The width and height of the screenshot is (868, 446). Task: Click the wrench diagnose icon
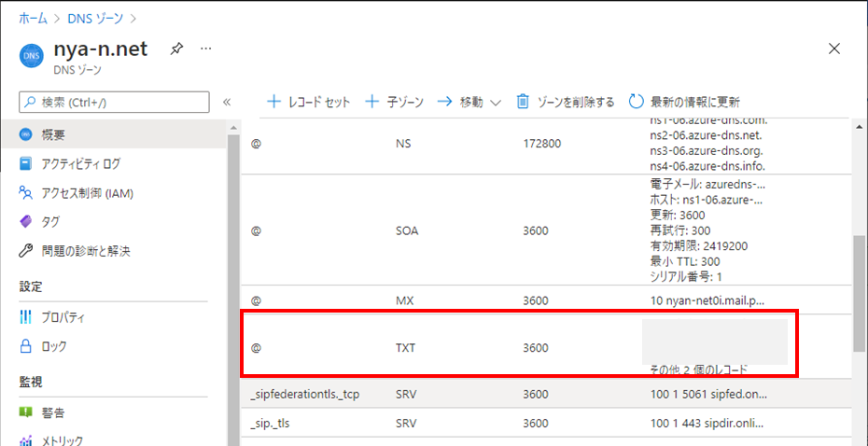pyautogui.click(x=25, y=251)
